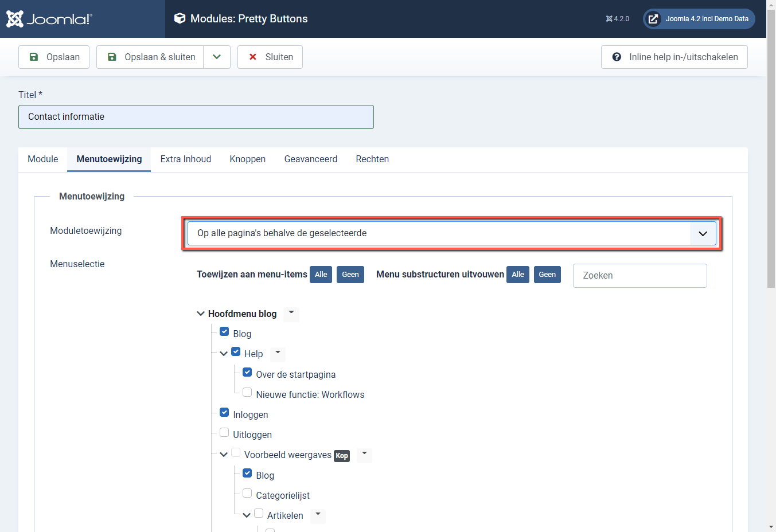Enable the Categorielijst checkbox
Screen dimensions: 776x532
[247, 492]
